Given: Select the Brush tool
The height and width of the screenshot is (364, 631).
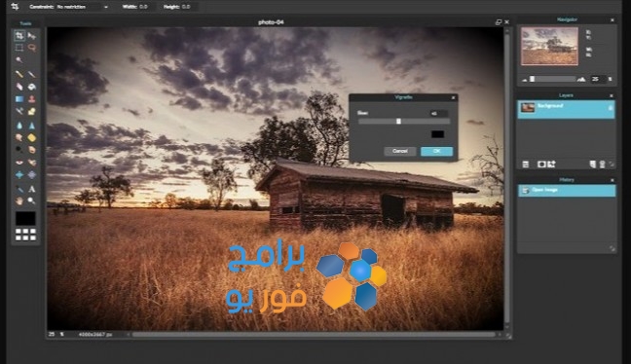Looking at the screenshot, I should 32,74.
